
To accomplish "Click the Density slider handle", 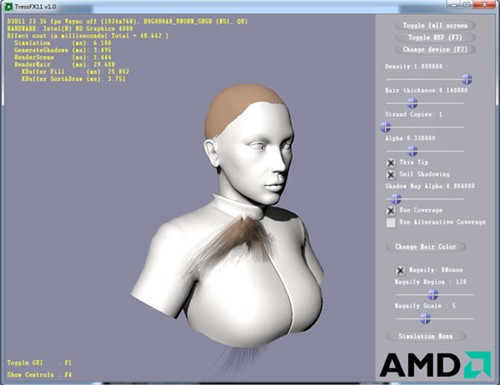I will point(466,79).
